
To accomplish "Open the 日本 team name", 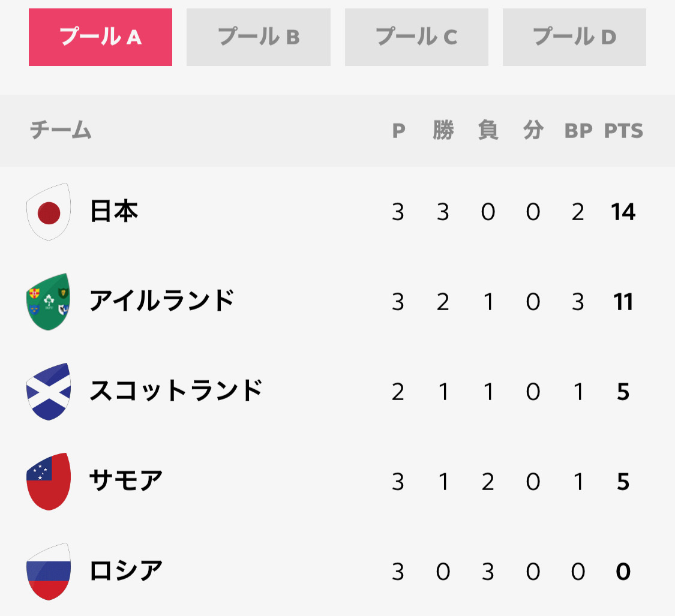I will [114, 211].
